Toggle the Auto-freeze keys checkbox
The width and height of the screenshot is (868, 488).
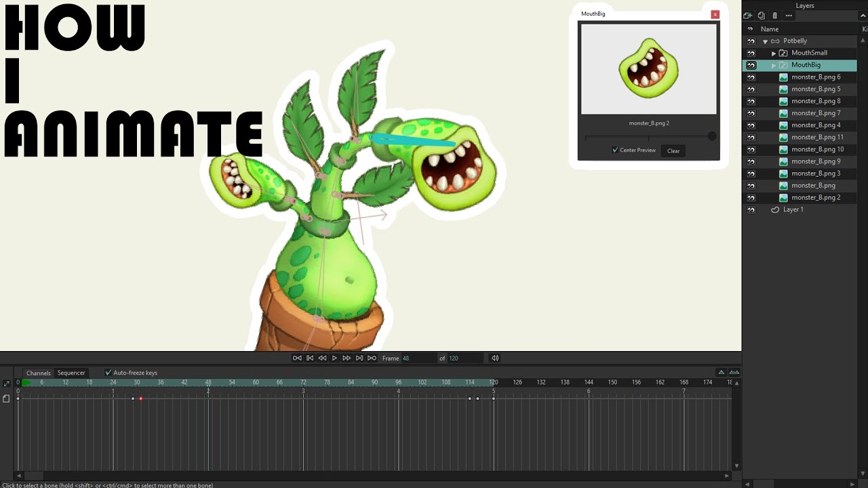click(108, 373)
